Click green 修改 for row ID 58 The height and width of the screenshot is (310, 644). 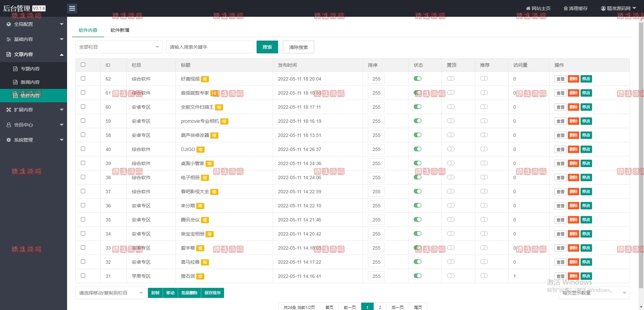point(586,135)
